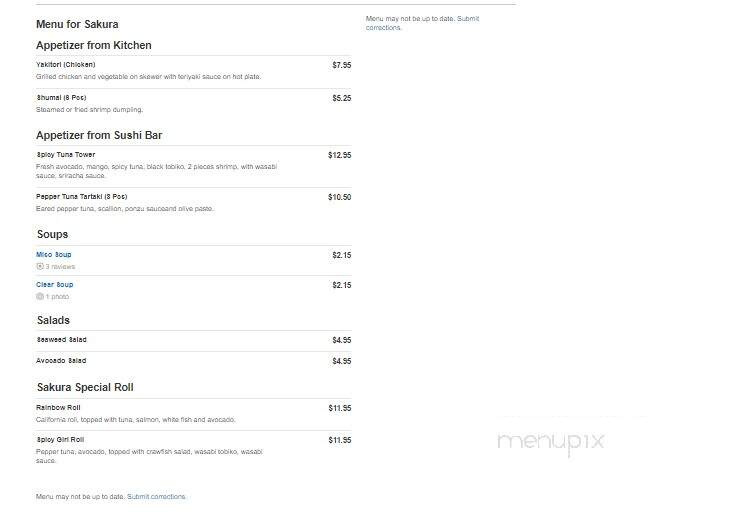730x524 pixels.
Task: Click the reviews icon under Miso Soup
Action: coord(40,267)
